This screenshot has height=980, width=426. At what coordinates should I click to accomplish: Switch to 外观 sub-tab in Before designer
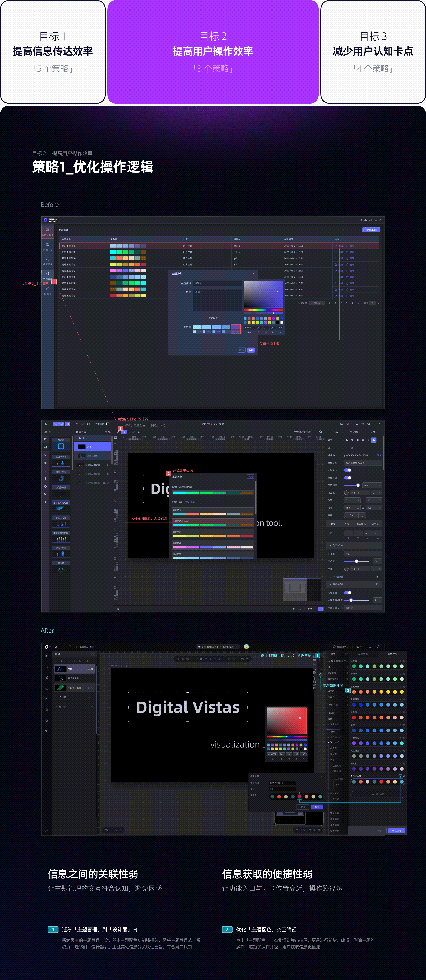click(347, 524)
